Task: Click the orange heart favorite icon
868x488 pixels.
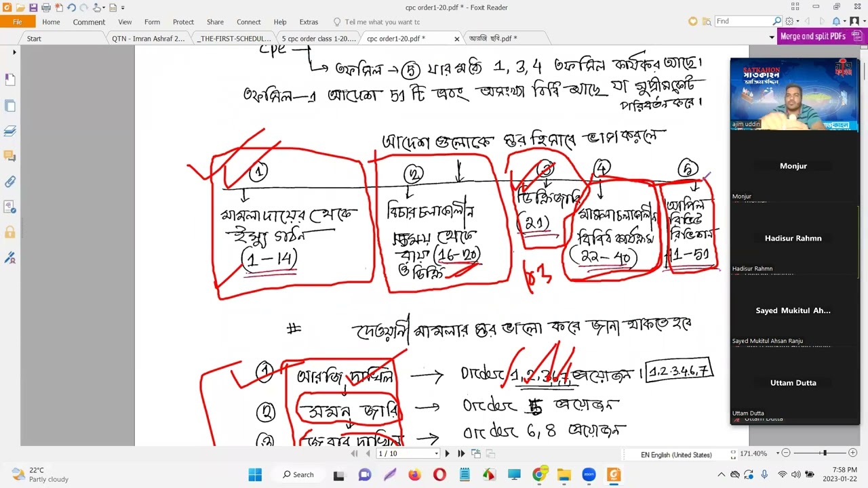Action: (x=692, y=22)
